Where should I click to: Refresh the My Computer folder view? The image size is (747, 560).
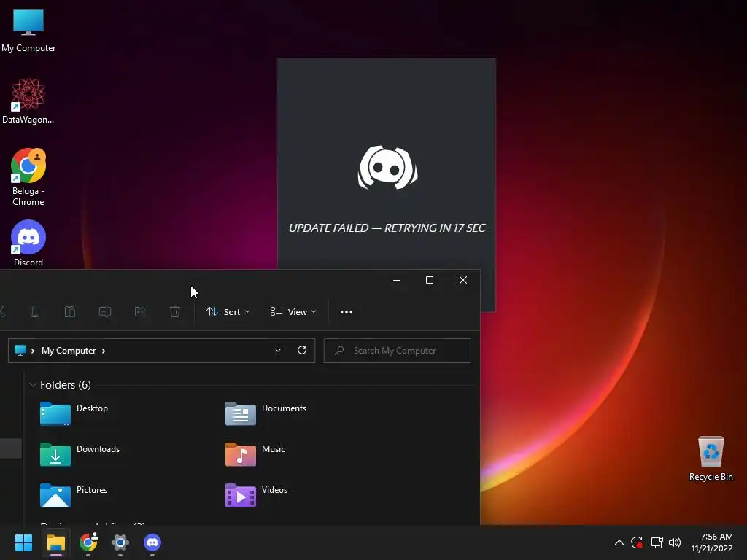coord(302,351)
